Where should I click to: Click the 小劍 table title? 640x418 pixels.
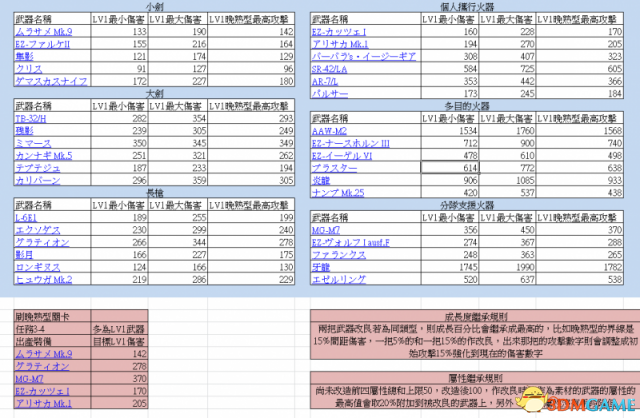tap(155, 7)
